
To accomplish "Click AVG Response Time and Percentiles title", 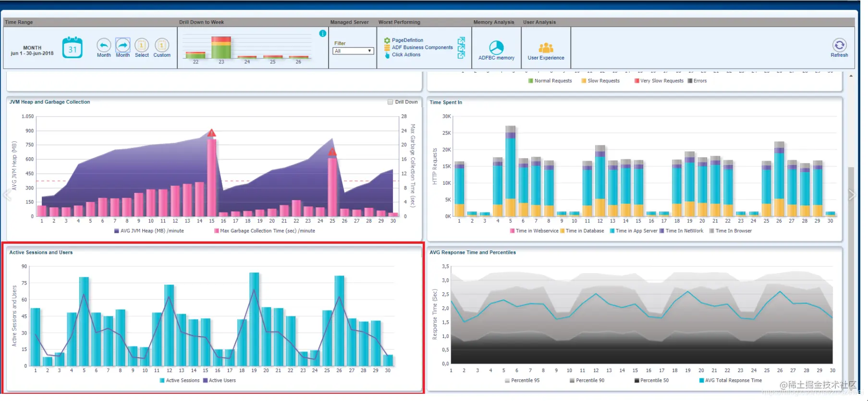I will point(473,252).
